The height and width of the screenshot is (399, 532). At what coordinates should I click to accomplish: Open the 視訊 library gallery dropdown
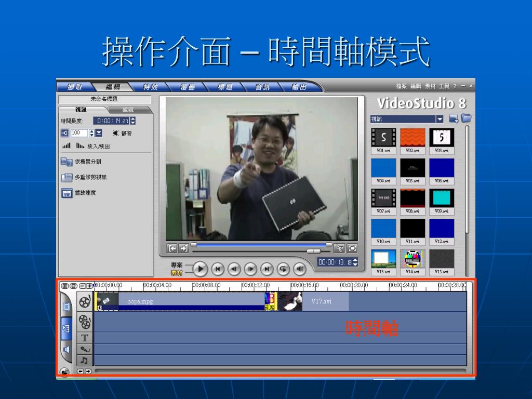point(440,119)
